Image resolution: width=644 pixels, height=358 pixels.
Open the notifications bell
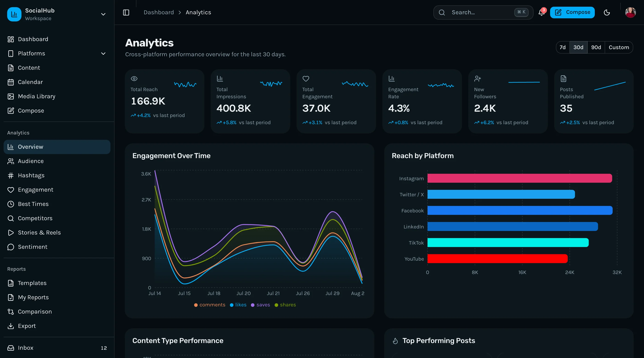coord(541,12)
